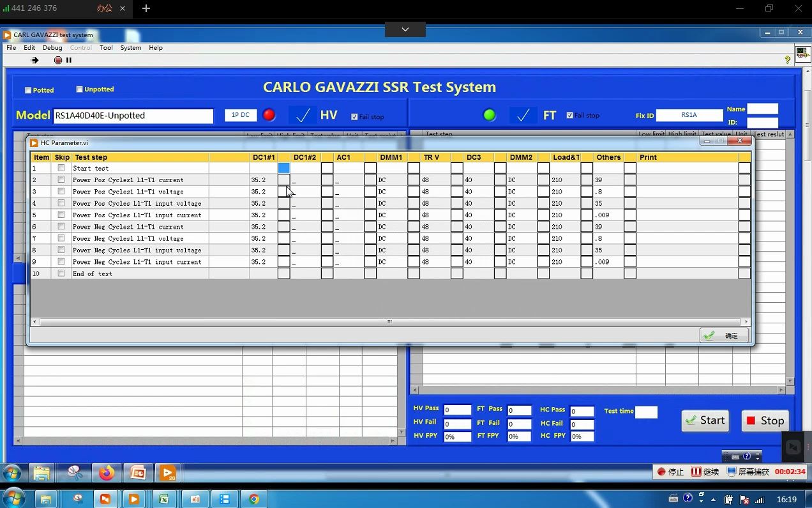The image size is (812, 508).
Task: Open Firefox from the taskbar
Action: (106, 473)
